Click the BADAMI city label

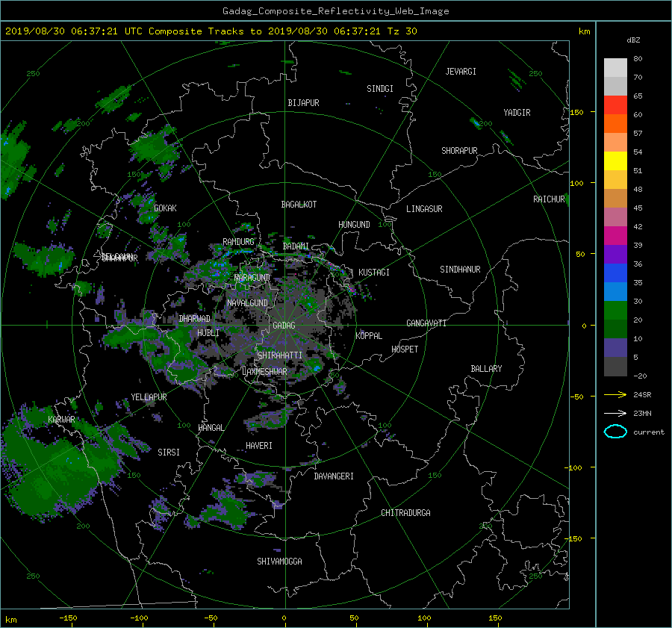tap(296, 246)
